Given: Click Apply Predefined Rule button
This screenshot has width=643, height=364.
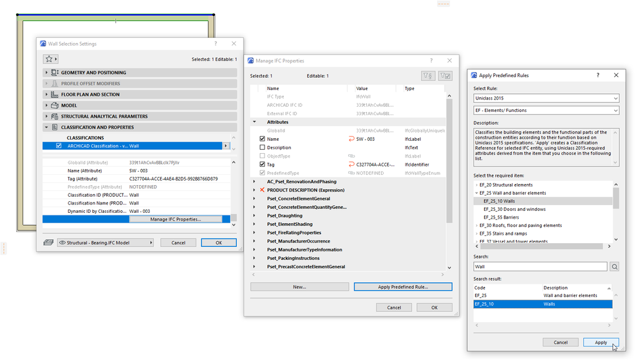Looking at the screenshot, I should point(403,287).
